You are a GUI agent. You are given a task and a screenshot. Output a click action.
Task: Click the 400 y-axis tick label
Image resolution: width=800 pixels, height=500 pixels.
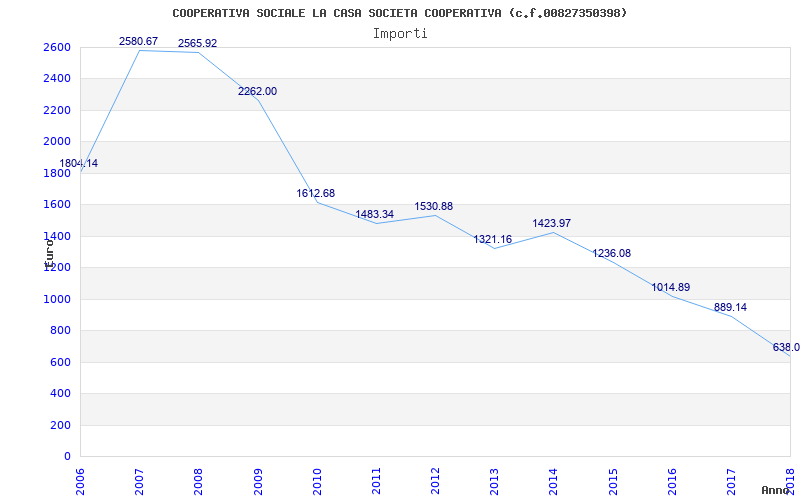tap(60, 393)
